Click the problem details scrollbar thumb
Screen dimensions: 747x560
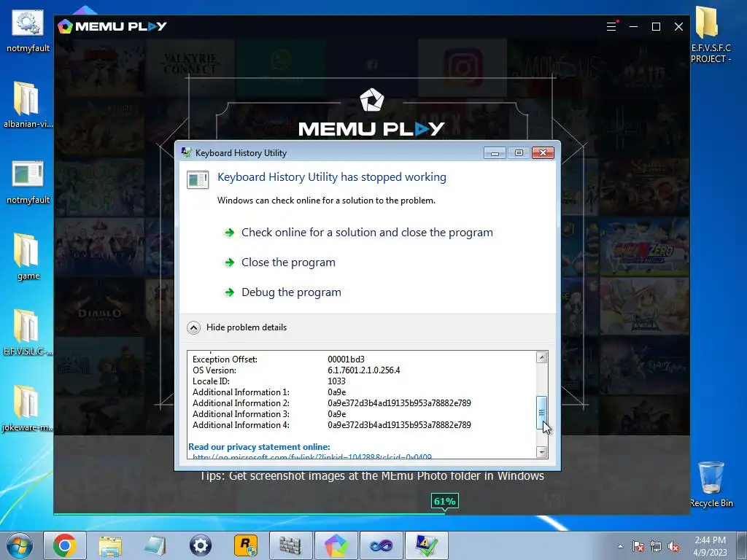click(542, 413)
